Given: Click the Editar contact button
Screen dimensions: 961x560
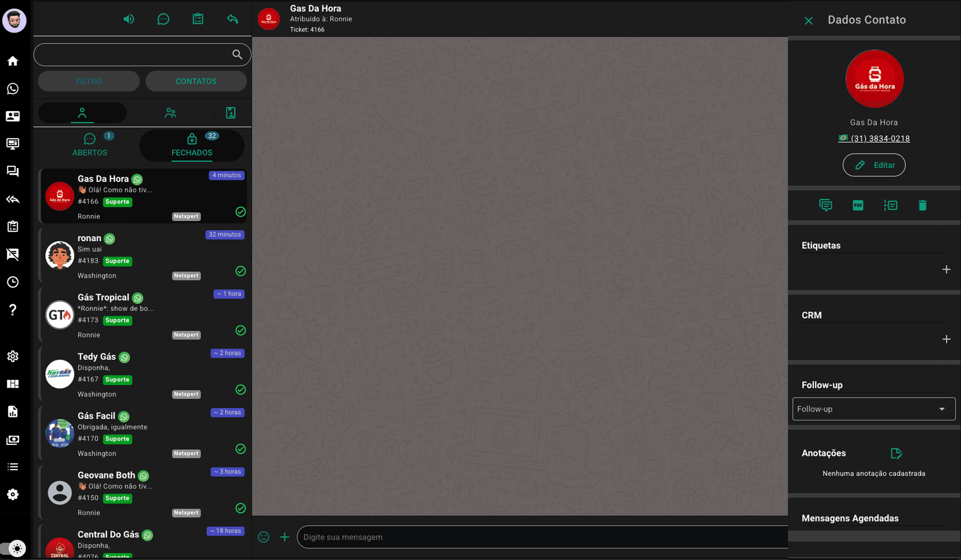Looking at the screenshot, I should pyautogui.click(x=874, y=165).
